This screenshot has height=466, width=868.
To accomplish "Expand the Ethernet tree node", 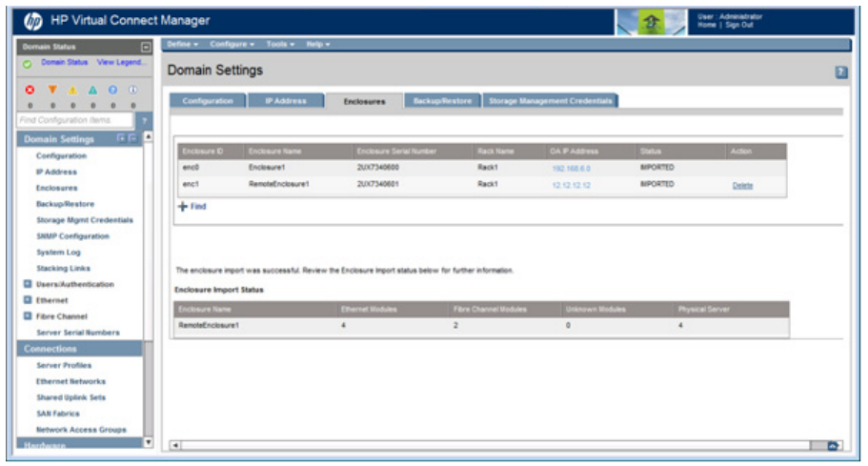I will (27, 300).
